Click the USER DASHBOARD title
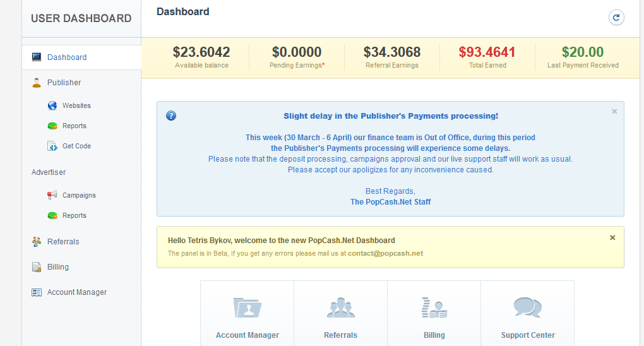The image size is (644, 346). pyautogui.click(x=81, y=18)
